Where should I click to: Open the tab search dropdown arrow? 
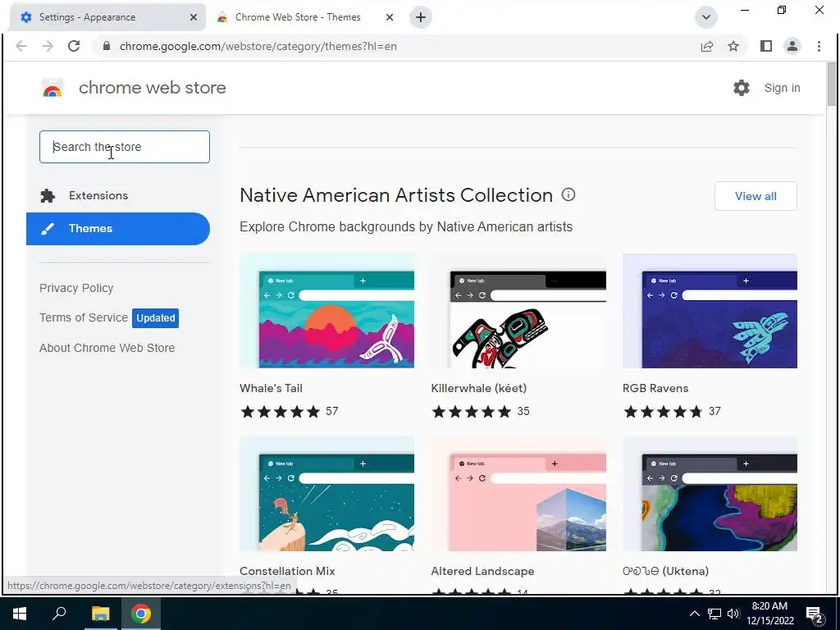point(706,17)
